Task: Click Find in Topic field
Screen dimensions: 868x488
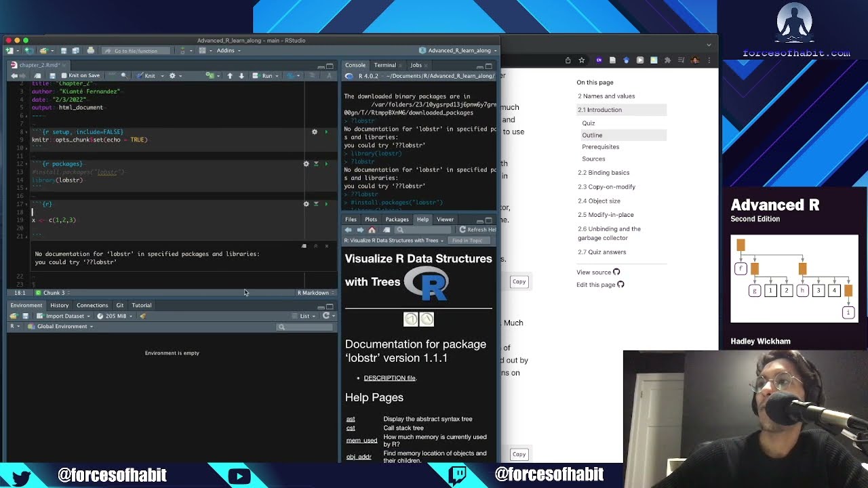Action: (x=467, y=241)
